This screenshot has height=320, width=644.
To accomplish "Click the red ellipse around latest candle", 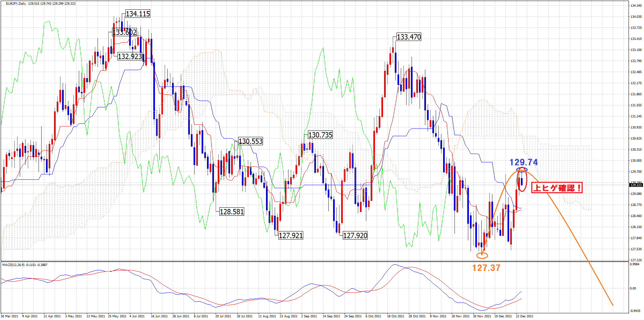I will [522, 180].
